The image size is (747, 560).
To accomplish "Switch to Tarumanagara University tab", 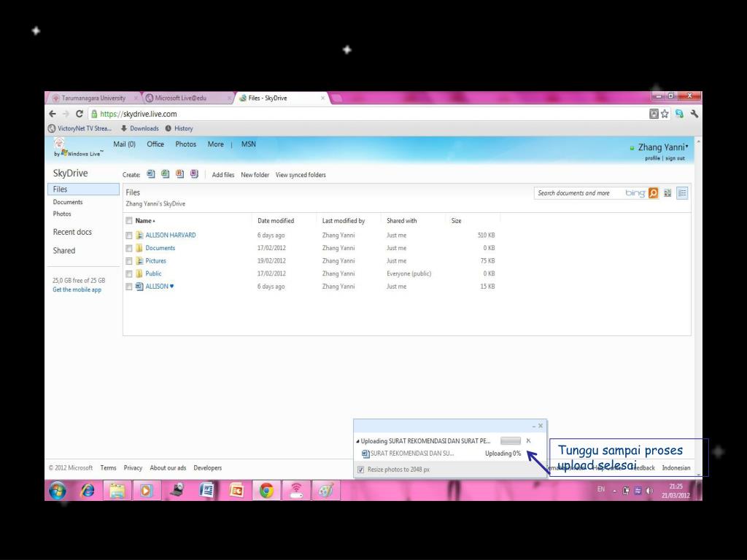I will point(93,98).
